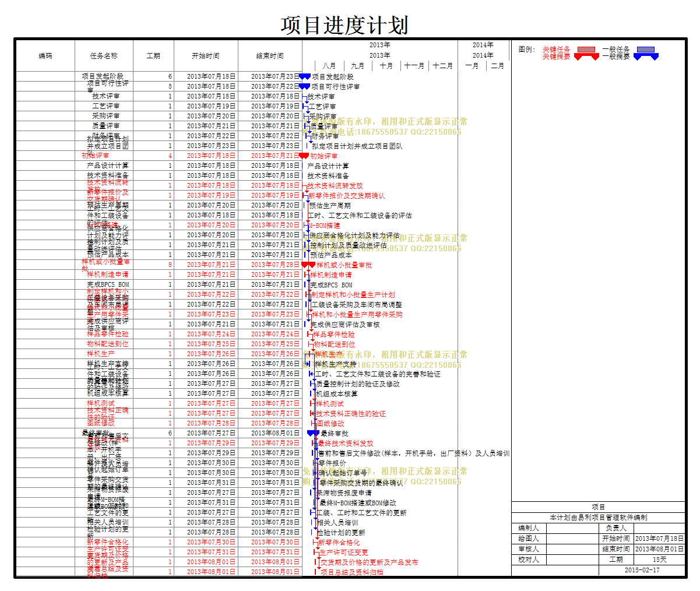Click 本计划由易利项目管理软件编制 in the info box
Viewport: 700px width, 591px height.
(598, 518)
